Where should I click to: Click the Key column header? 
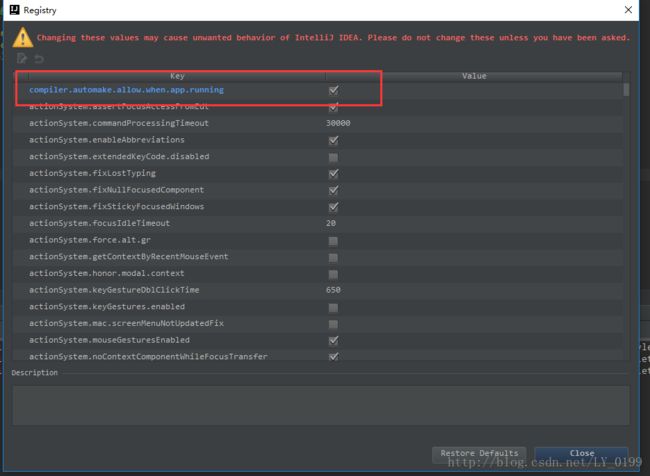coord(177,76)
